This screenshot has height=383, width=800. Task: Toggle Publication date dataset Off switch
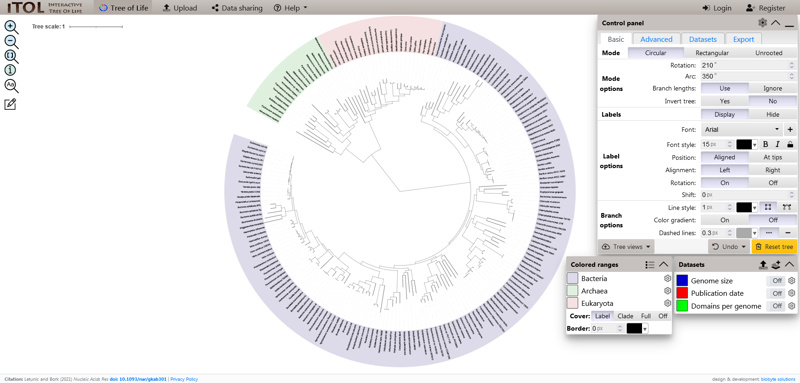[777, 293]
